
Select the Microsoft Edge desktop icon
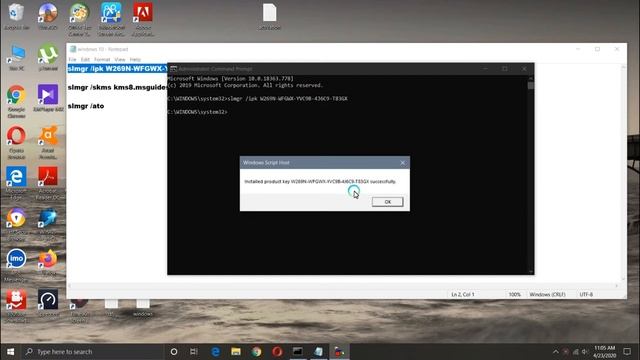pyautogui.click(x=16, y=183)
